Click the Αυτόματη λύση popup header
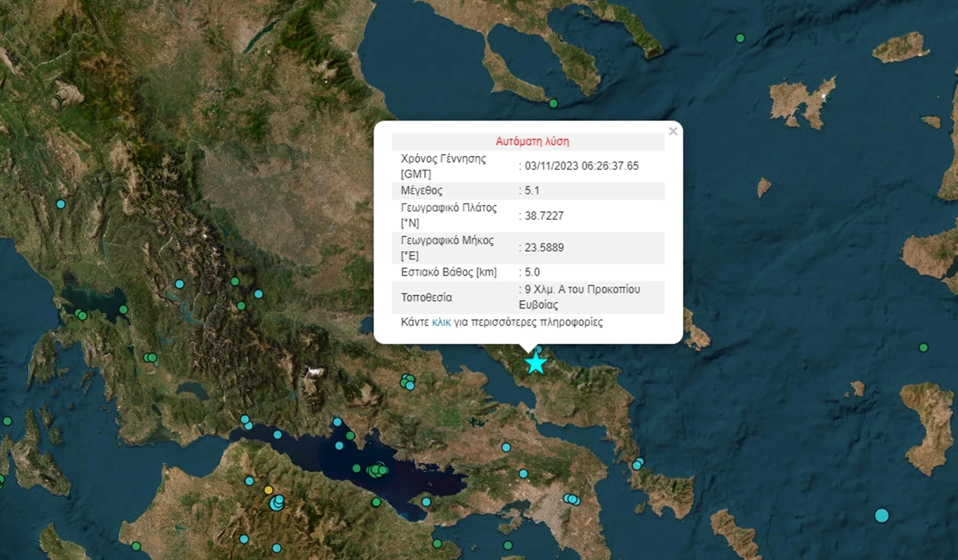958x560 pixels. tap(532, 141)
